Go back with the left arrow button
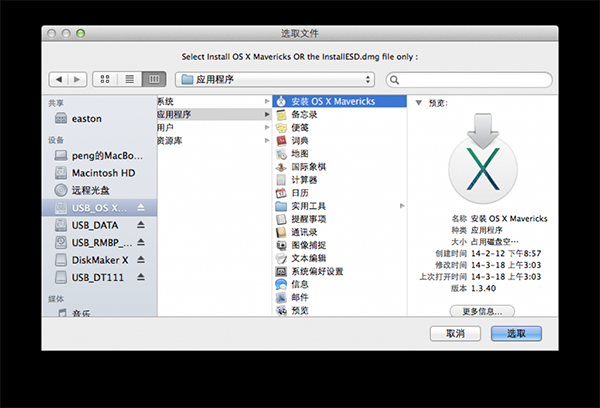This screenshot has height=408, width=600. point(59,79)
